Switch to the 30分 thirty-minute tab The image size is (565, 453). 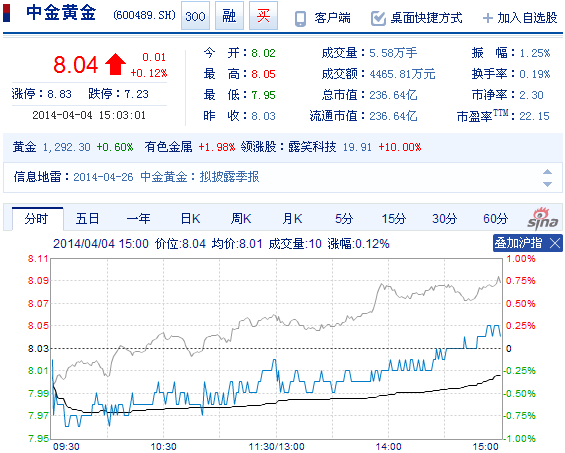445,219
